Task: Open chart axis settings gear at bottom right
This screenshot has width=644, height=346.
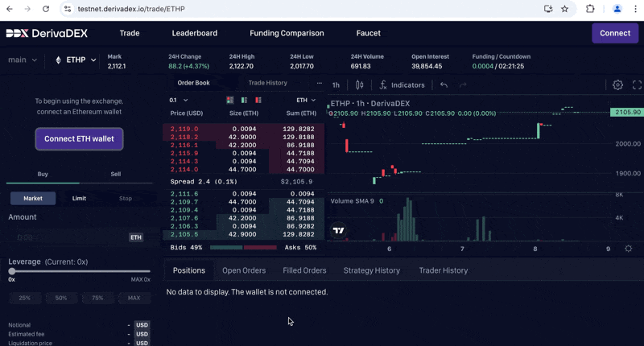Action: click(x=629, y=249)
